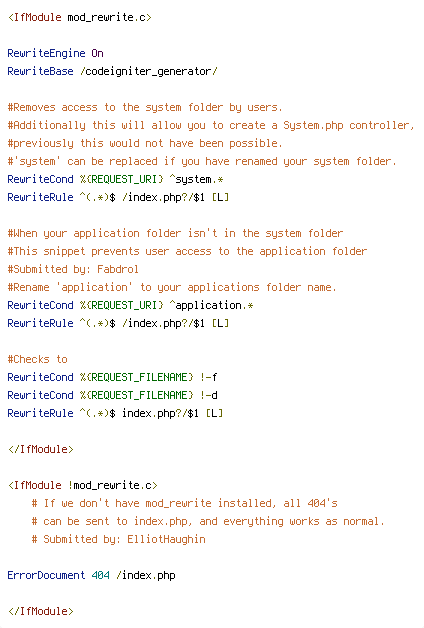Image resolution: width=424 pixels, height=628 pixels.
Task: Click the 'previously this would not' comment
Action: [145, 143]
